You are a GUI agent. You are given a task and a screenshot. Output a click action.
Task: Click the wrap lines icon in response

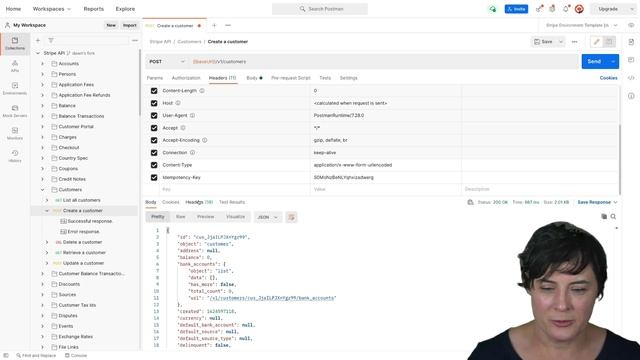click(291, 217)
